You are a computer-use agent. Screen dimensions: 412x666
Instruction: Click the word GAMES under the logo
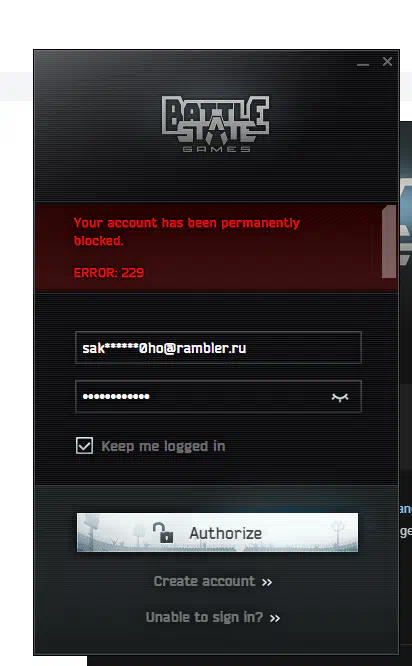216,149
